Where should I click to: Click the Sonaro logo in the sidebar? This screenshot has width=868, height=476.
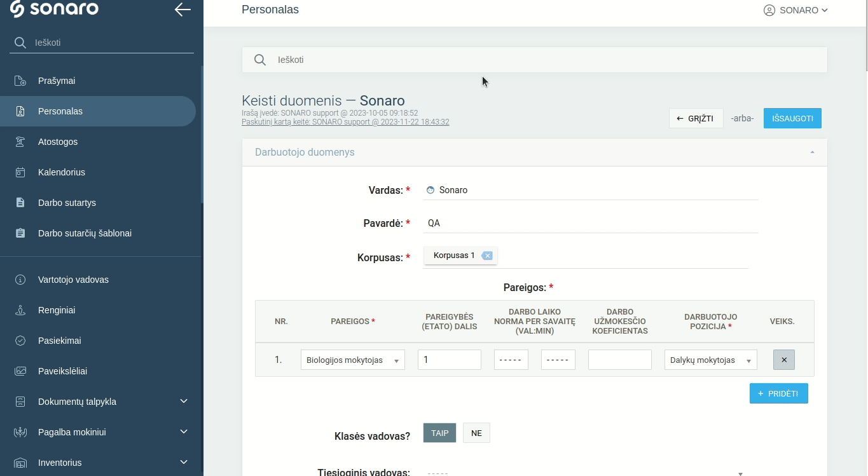(55, 9)
